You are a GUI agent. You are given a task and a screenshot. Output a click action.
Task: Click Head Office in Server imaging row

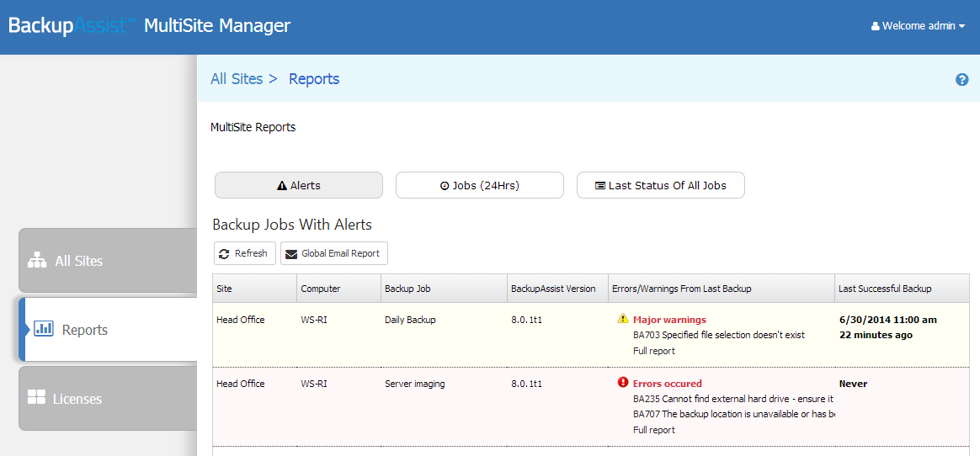click(241, 384)
